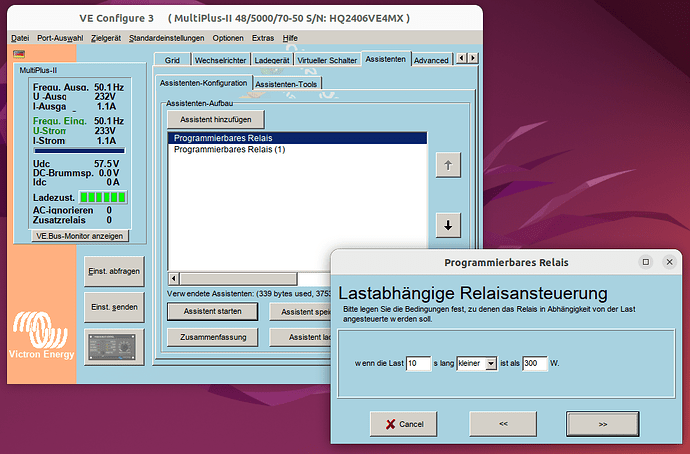Move selected assistant up with arrow
The height and width of the screenshot is (454, 690).
(x=448, y=165)
